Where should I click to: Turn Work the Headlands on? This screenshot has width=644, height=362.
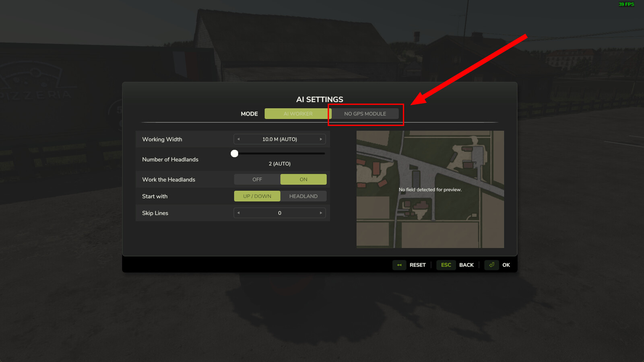click(303, 179)
